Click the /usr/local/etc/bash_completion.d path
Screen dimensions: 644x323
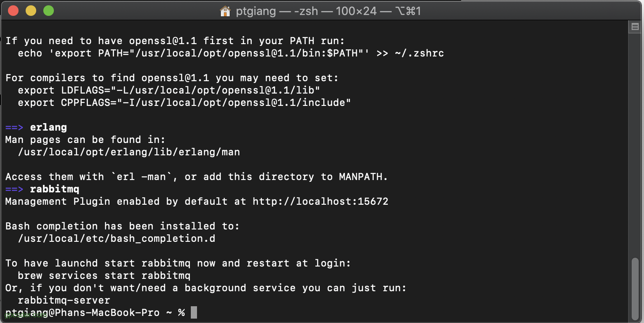[x=117, y=239]
